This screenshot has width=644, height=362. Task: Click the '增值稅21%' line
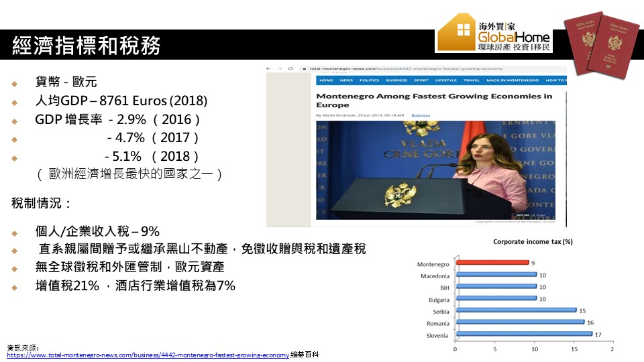click(x=135, y=286)
